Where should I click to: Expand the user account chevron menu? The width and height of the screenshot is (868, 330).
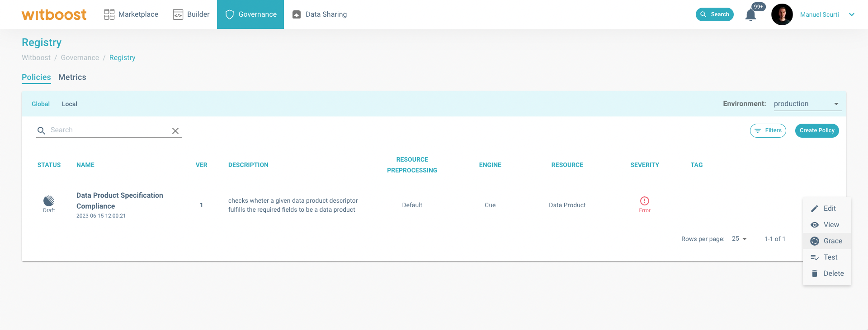point(852,14)
